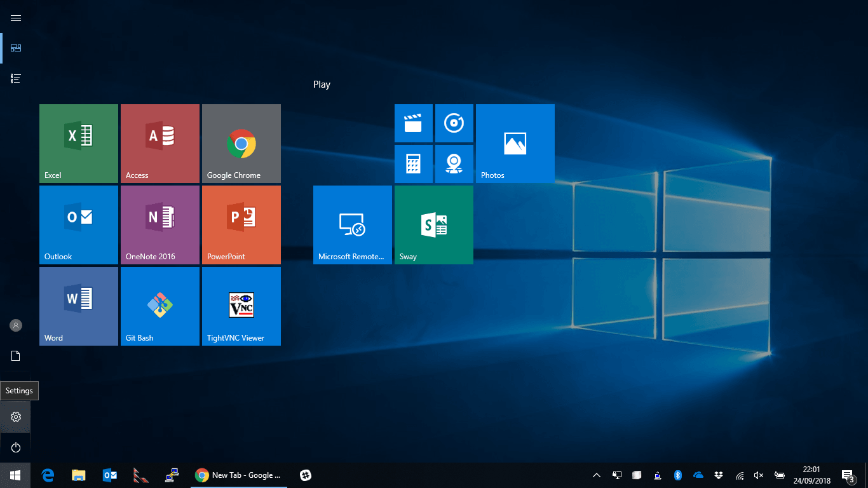Open the Sway tile

434,225
